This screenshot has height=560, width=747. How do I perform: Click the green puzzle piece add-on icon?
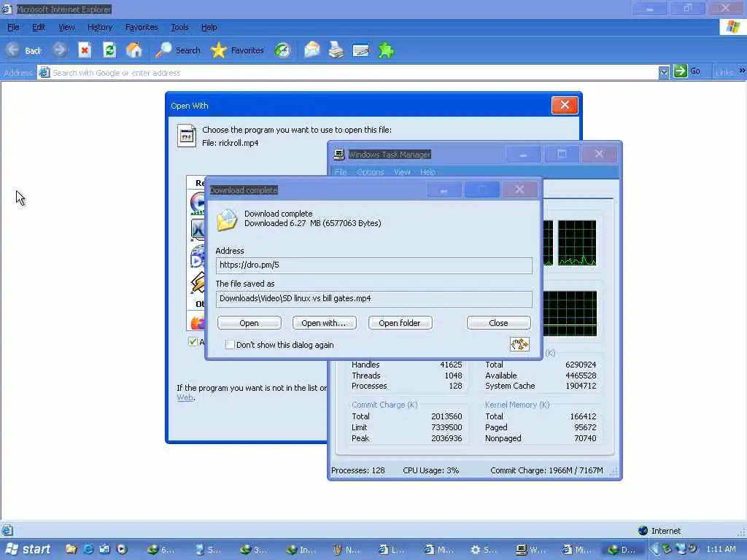[x=386, y=50]
